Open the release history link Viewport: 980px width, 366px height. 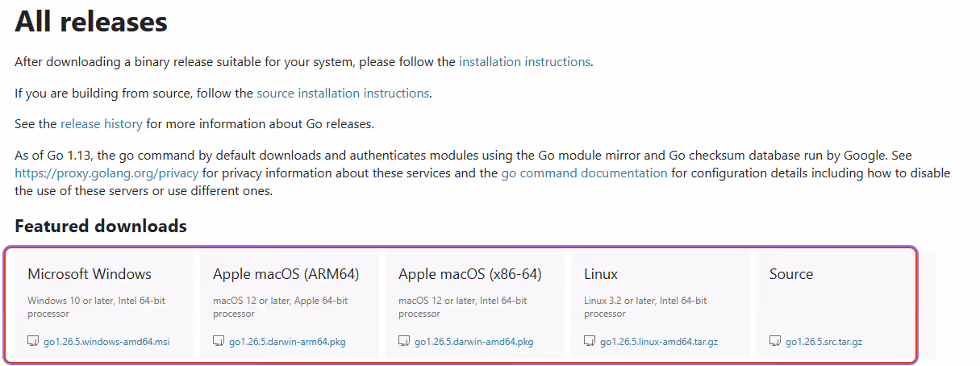102,124
